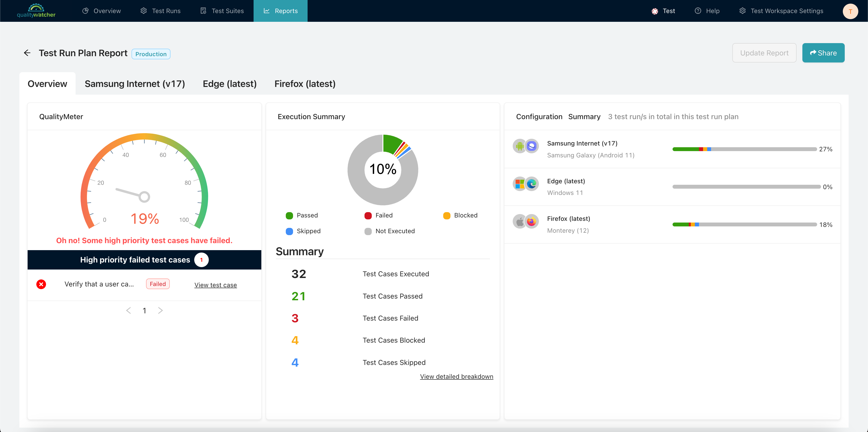This screenshot has width=868, height=432.
Task: Switch to Firefox (latest) tab
Action: pyautogui.click(x=305, y=84)
